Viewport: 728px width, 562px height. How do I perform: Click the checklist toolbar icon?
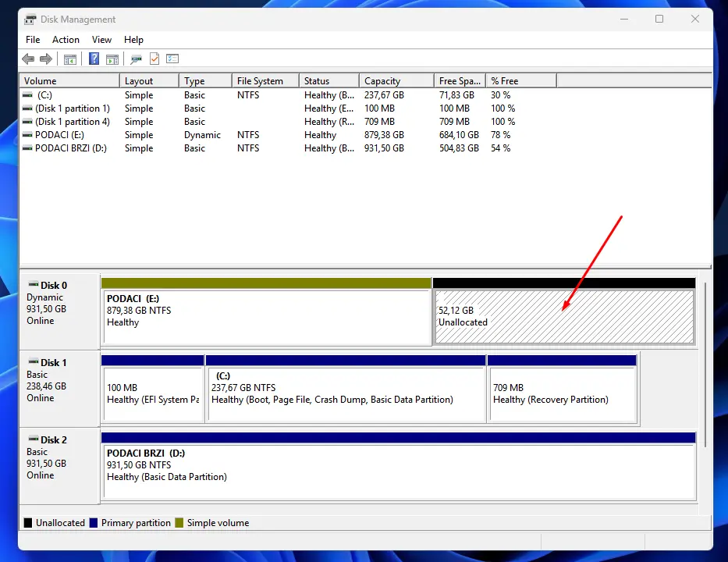pyautogui.click(x=172, y=59)
